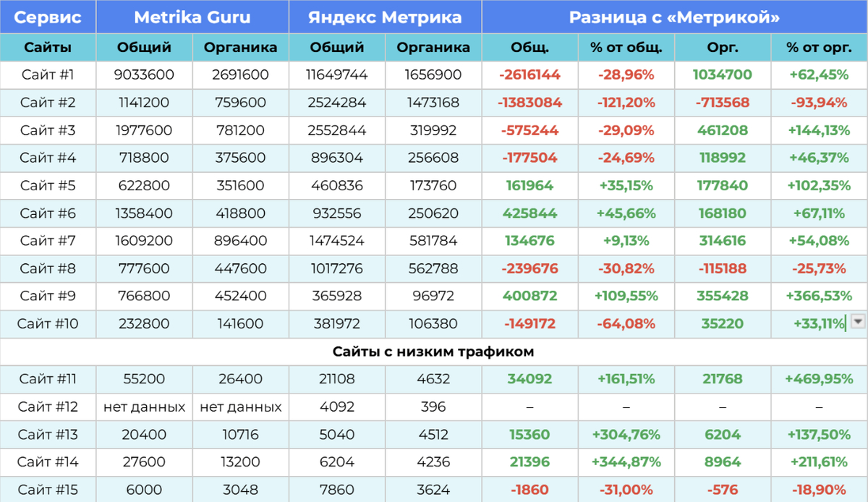Select the +366,53% cell in Сайт #9 row
The width and height of the screenshot is (868, 502).
(820, 296)
